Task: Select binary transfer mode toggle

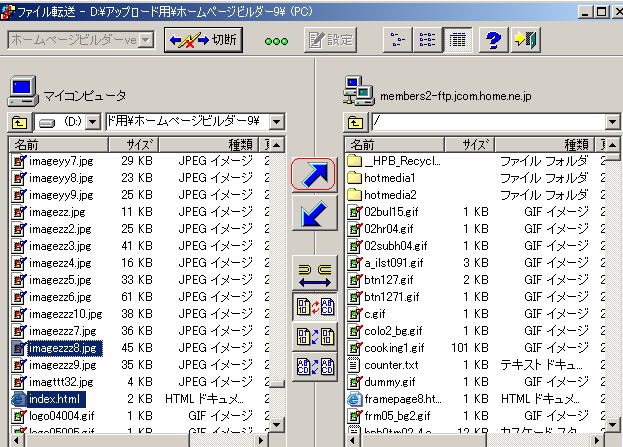Action: [x=314, y=337]
